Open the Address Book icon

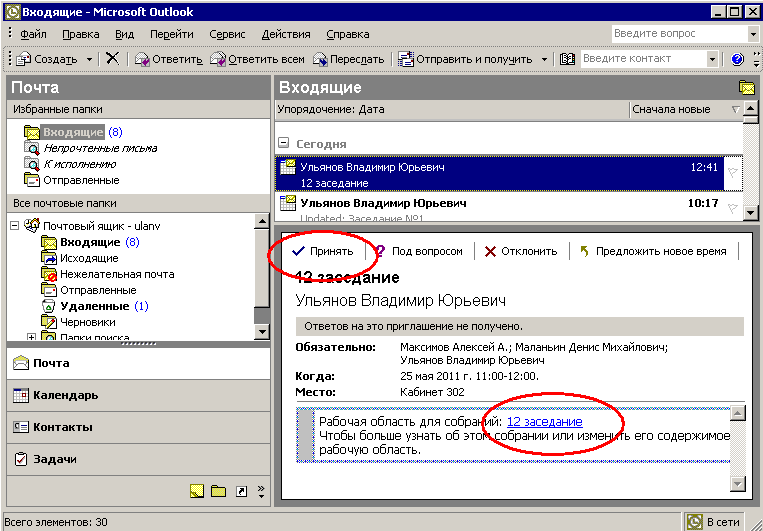click(x=567, y=59)
